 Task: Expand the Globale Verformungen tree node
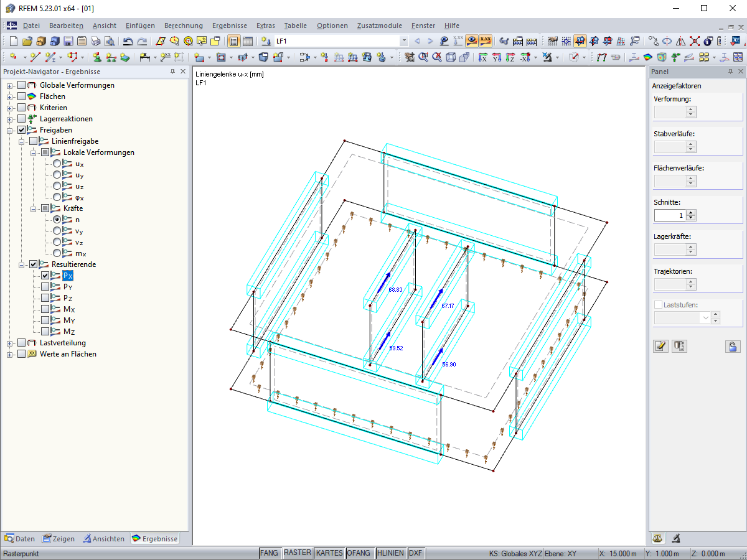10,85
